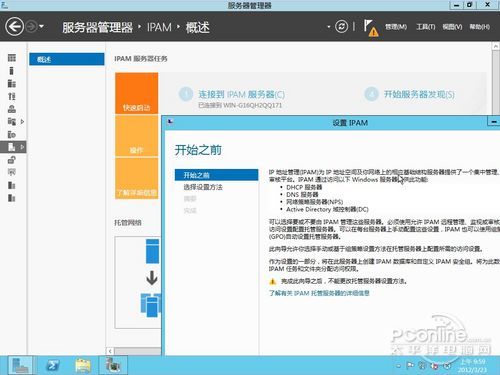The height and width of the screenshot is (375, 500).
Task: Expand the File and Storage Services arrow
Action: 22,121
